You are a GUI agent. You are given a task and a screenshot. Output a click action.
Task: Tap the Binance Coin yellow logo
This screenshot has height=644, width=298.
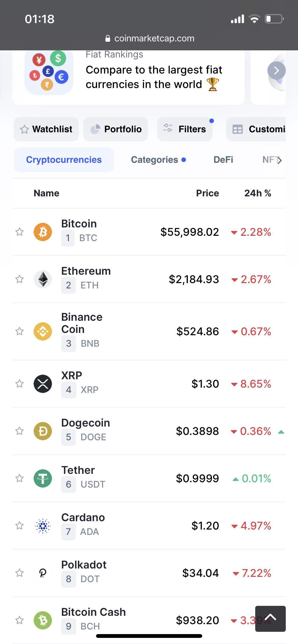click(x=43, y=331)
